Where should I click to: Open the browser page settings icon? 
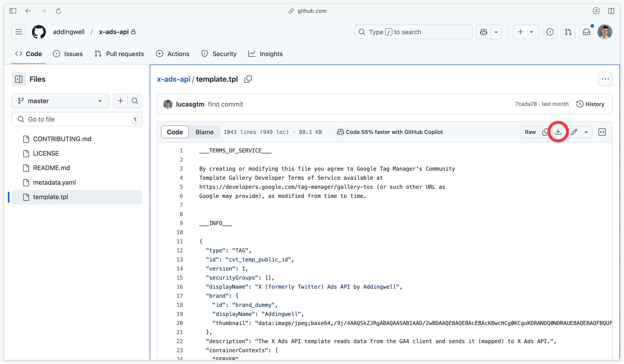point(596,11)
